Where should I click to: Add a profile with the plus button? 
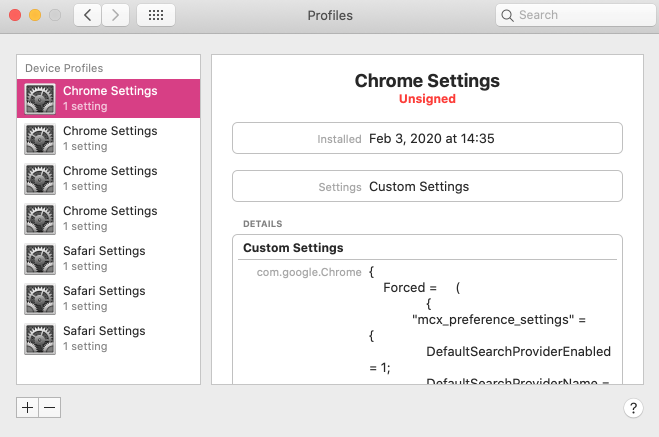[x=27, y=408]
